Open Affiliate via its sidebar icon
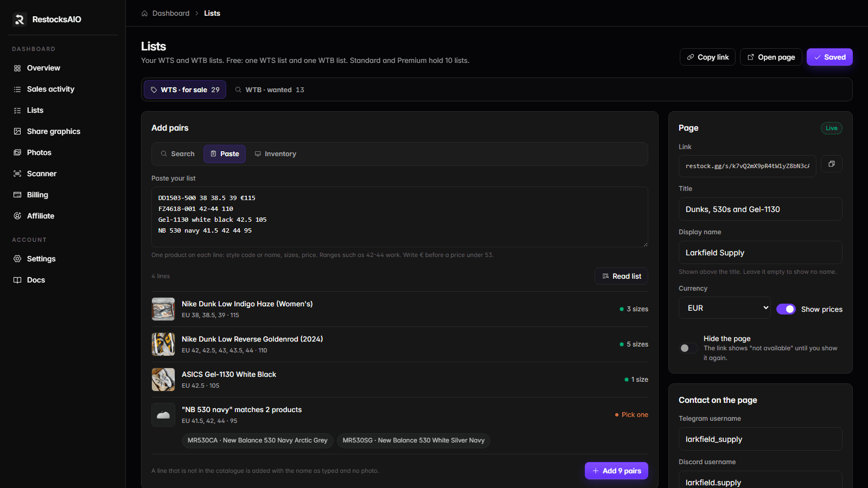Viewport: 868px width, 488px height. click(17, 216)
